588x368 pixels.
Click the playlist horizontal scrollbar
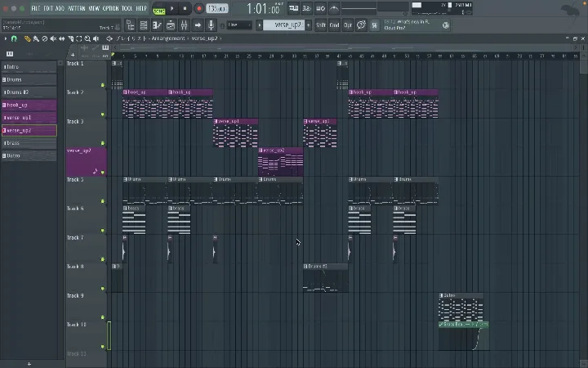tap(345, 47)
